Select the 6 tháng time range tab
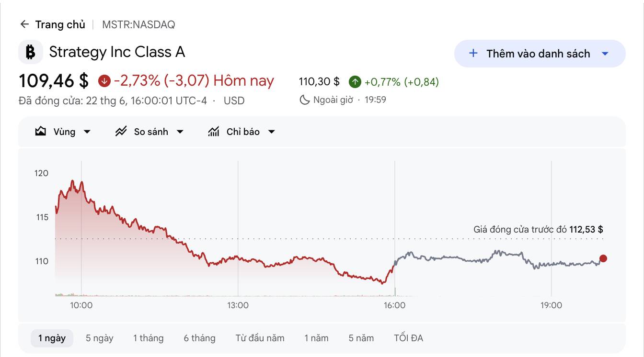The height and width of the screenshot is (357, 644). [x=200, y=338]
